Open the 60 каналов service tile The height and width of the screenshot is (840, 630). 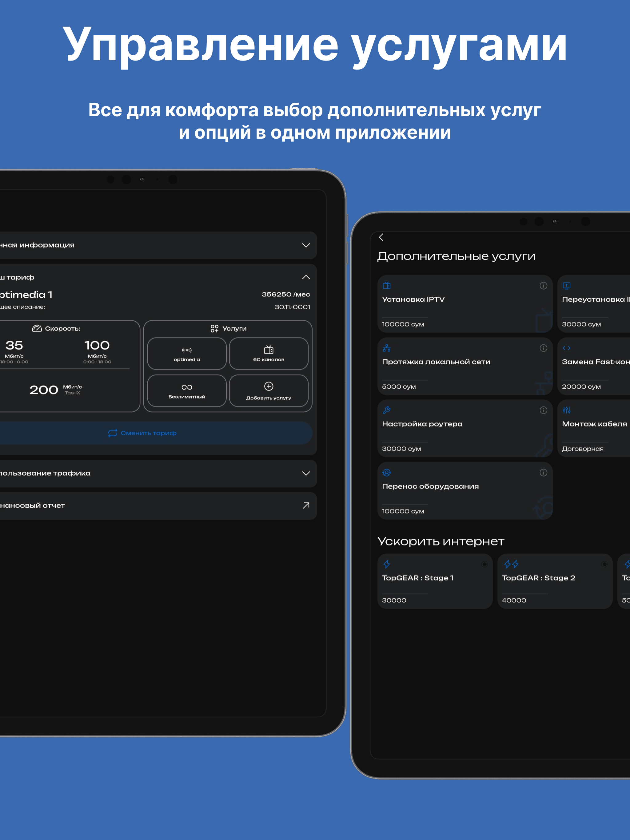pyautogui.click(x=269, y=354)
